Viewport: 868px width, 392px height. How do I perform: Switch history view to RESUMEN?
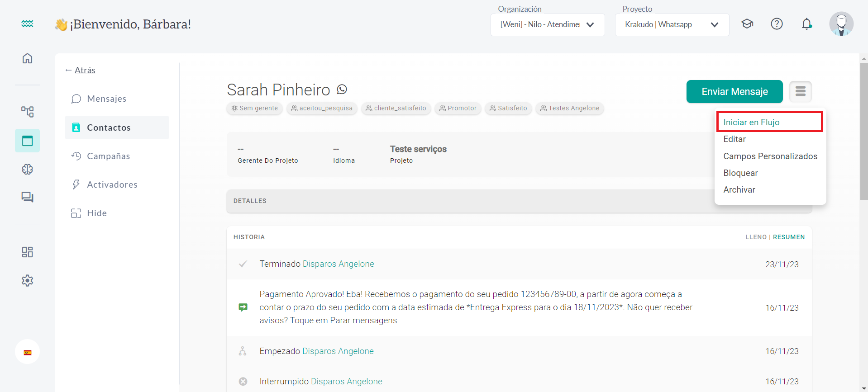point(788,237)
